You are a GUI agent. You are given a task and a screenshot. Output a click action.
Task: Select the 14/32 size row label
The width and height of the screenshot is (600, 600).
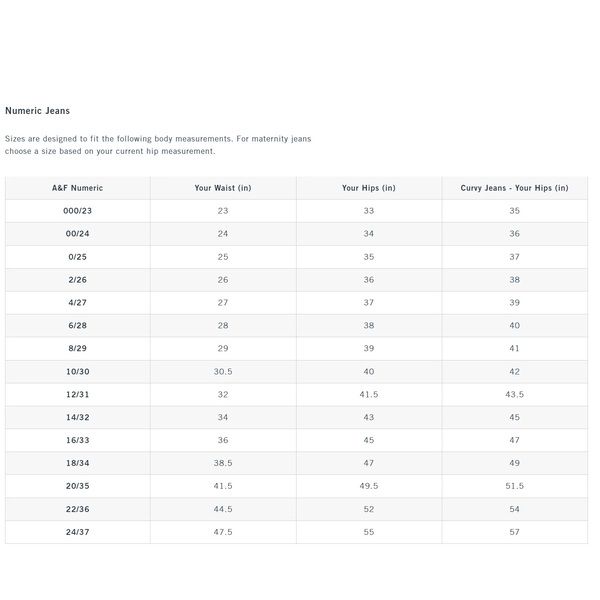tap(77, 418)
